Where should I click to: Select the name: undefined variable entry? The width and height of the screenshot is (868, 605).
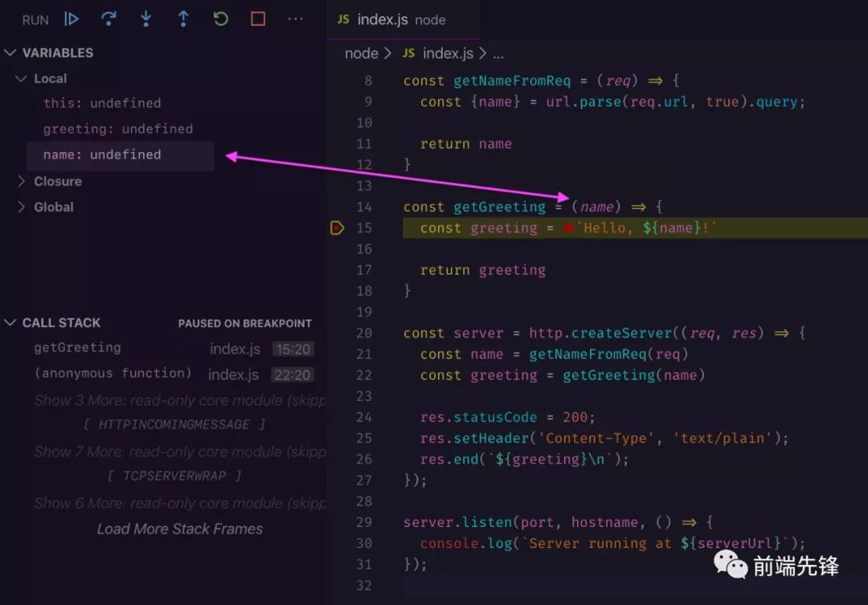pyautogui.click(x=101, y=154)
